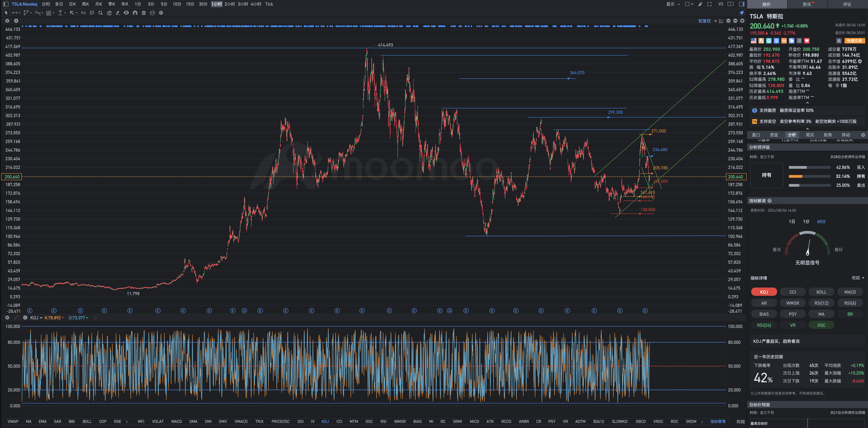Image resolution: width=868 pixels, height=428 pixels.
Task: Toggle the X,Y axis coordinate icon
Action: click(721, 21)
